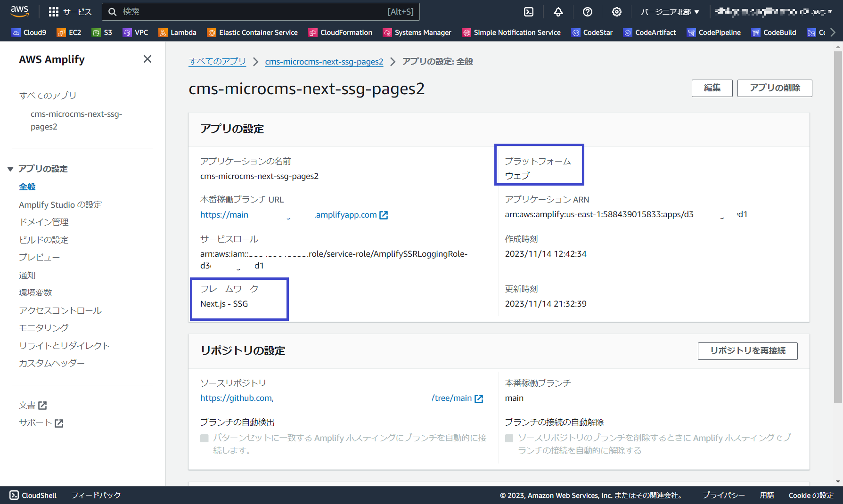
Task: Open the notifications bell icon
Action: point(558,12)
